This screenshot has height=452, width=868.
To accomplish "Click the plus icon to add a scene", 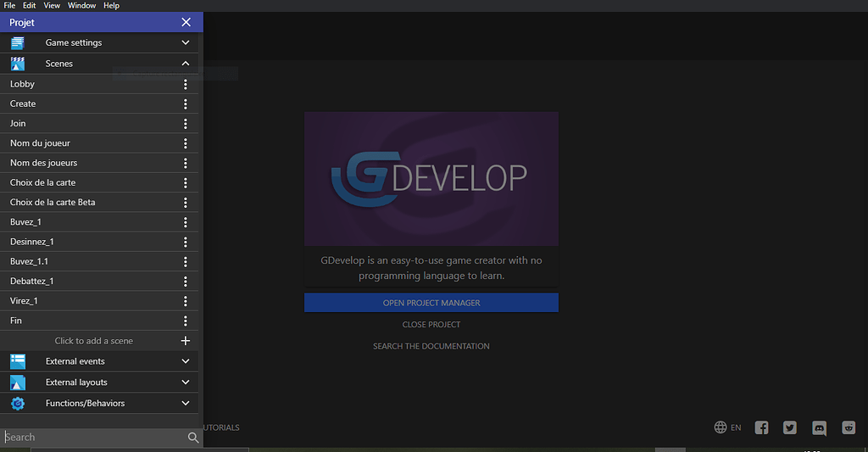I will pyautogui.click(x=186, y=341).
